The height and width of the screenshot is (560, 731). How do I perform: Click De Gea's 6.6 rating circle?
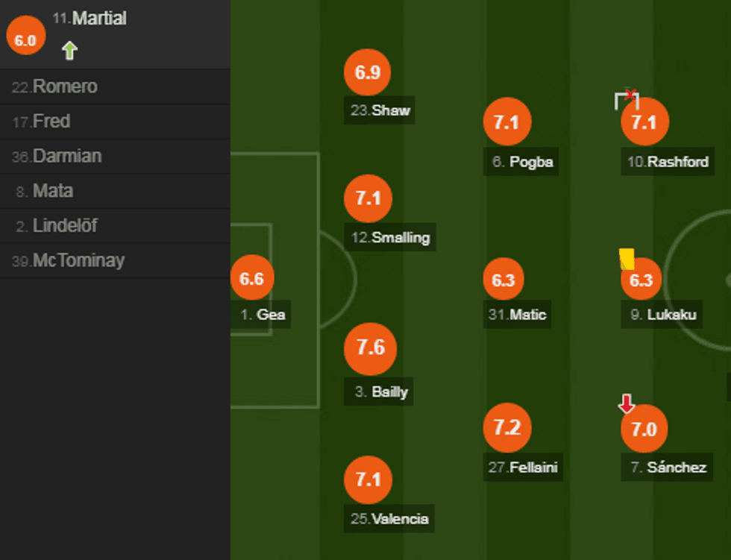(x=252, y=278)
